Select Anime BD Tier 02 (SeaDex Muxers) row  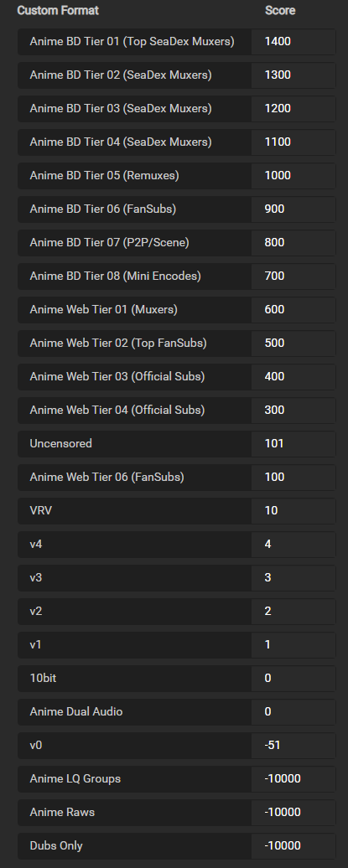(135, 75)
